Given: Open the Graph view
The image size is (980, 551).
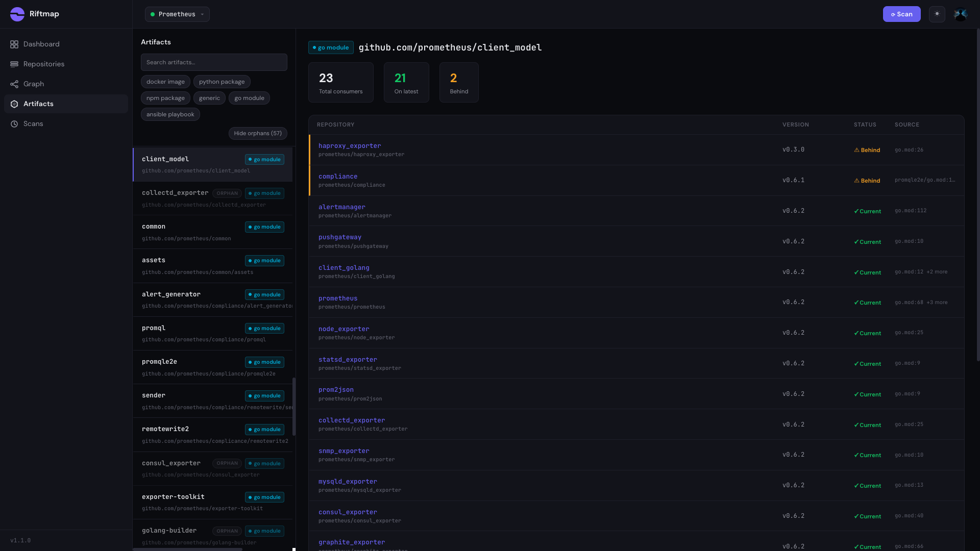Looking at the screenshot, I should point(66,84).
